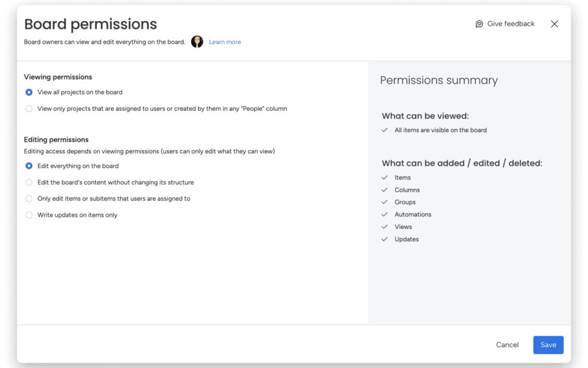Select 'Only edit items or subitems assigned'
588x368 pixels.
pos(29,199)
